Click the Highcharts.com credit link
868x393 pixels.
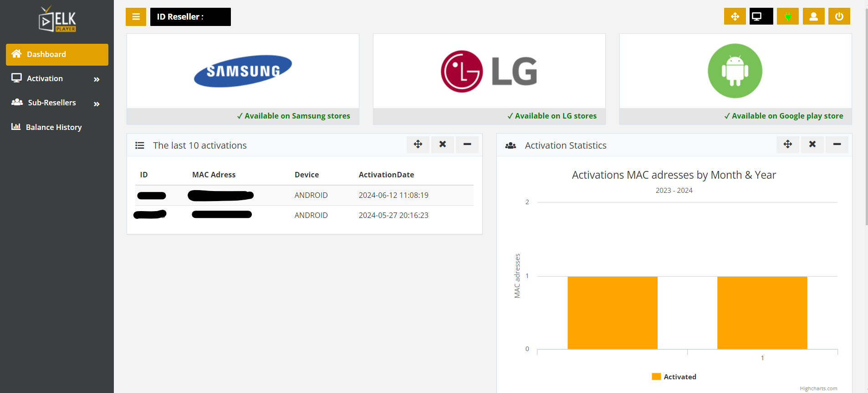pyautogui.click(x=818, y=388)
